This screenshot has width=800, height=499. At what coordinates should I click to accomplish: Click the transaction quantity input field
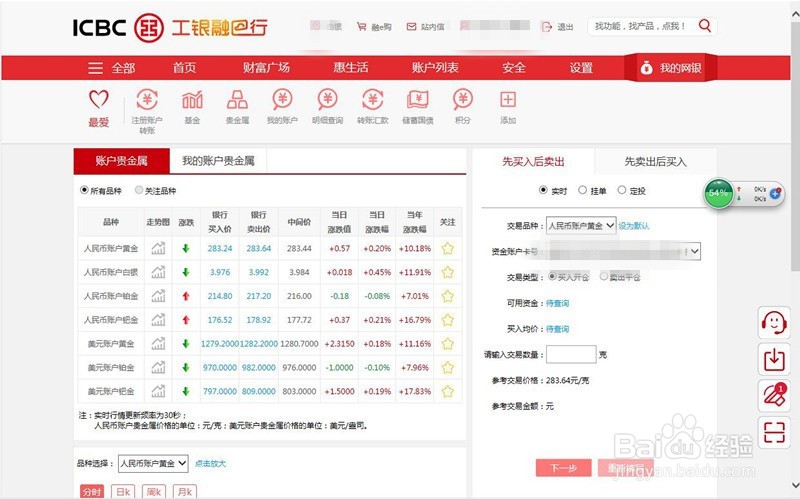point(571,354)
